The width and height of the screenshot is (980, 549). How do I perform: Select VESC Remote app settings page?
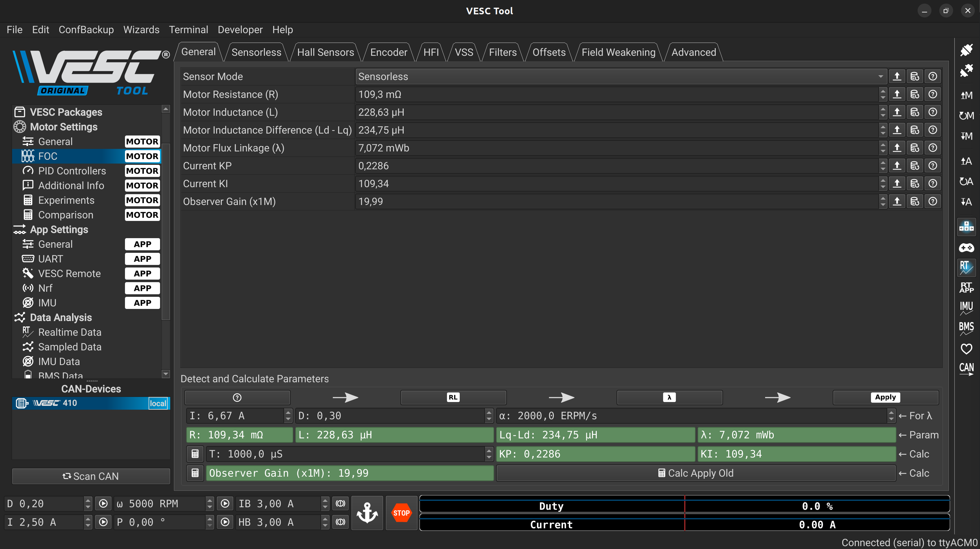click(87, 274)
